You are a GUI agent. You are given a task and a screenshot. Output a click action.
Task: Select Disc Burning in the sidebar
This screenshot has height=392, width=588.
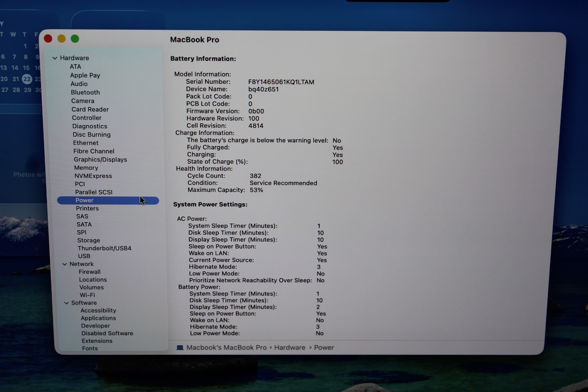point(92,135)
